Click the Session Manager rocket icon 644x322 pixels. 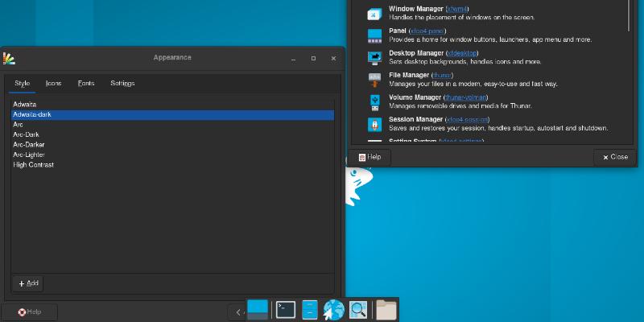click(x=374, y=123)
